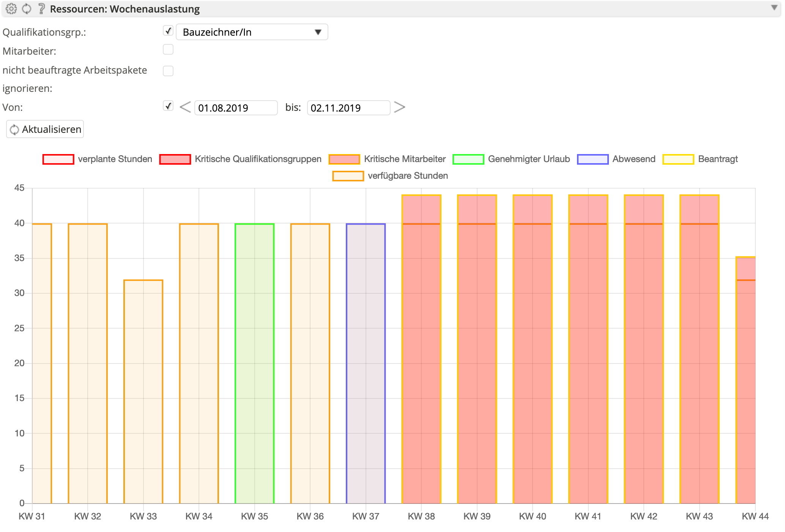Click the end date field showing 02.11.2019
Image resolution: width=785 pixels, height=532 pixels.
point(348,108)
